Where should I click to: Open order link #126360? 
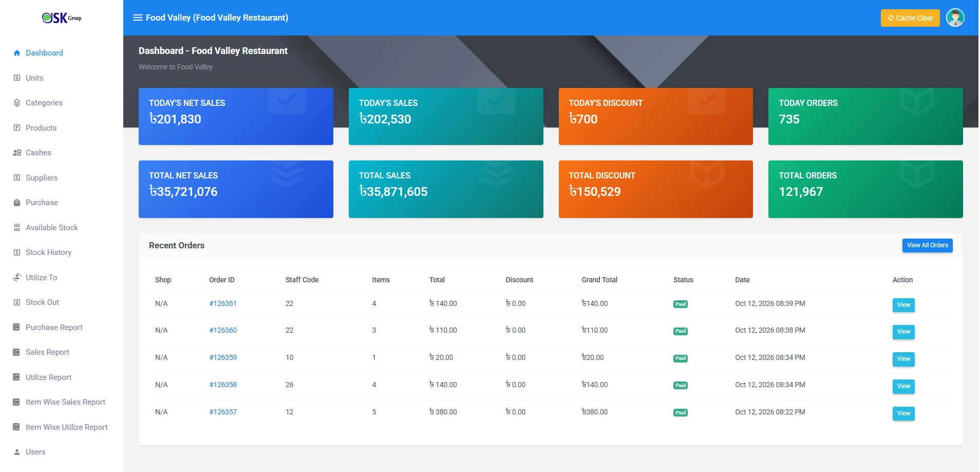[x=223, y=330]
